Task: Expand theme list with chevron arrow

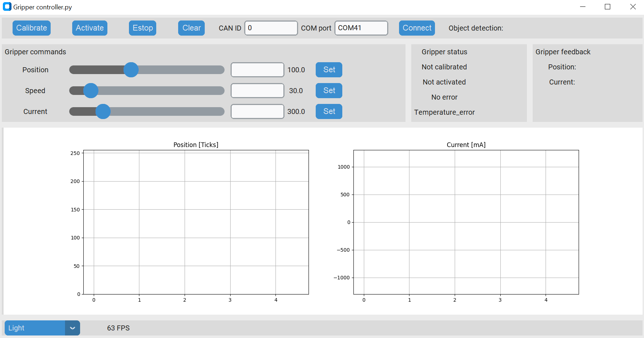Action: click(73, 328)
